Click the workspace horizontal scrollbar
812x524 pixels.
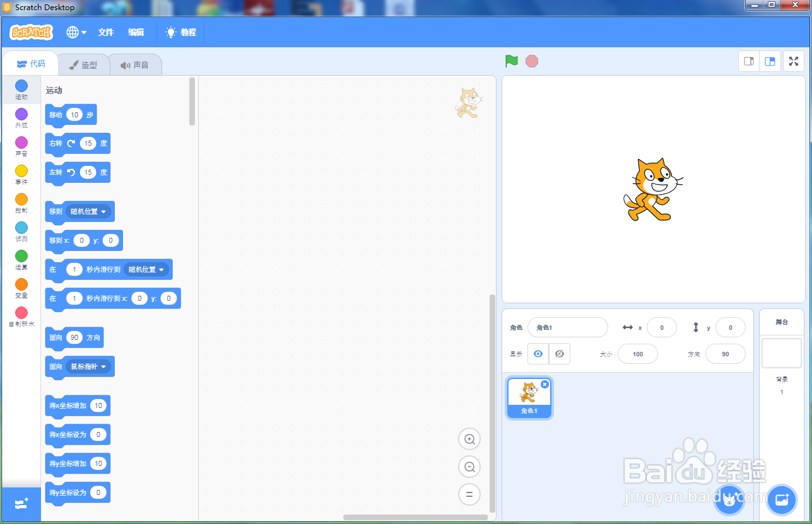point(415,517)
